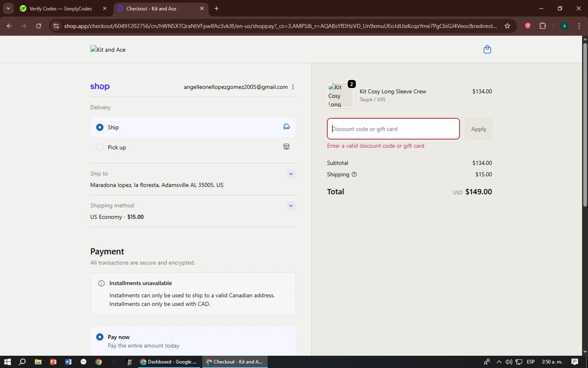Image resolution: width=588 pixels, height=368 pixels.
Task: Select the Pay now payment option
Action: (193, 341)
